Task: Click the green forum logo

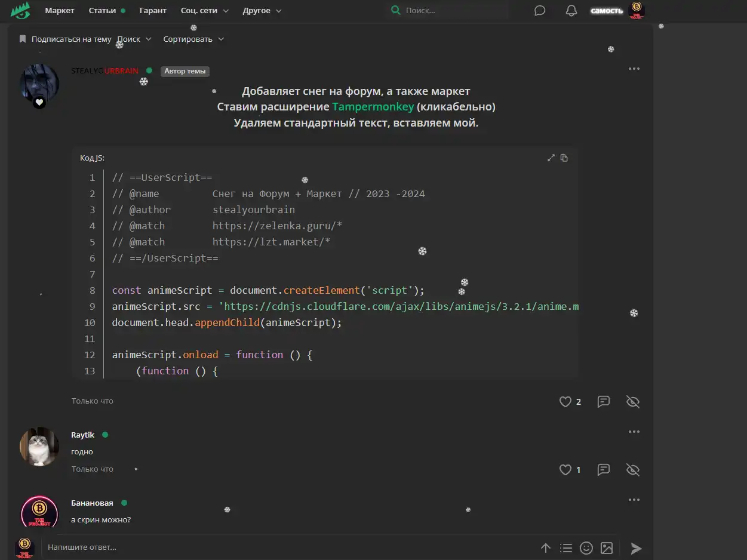Action: click(x=20, y=10)
